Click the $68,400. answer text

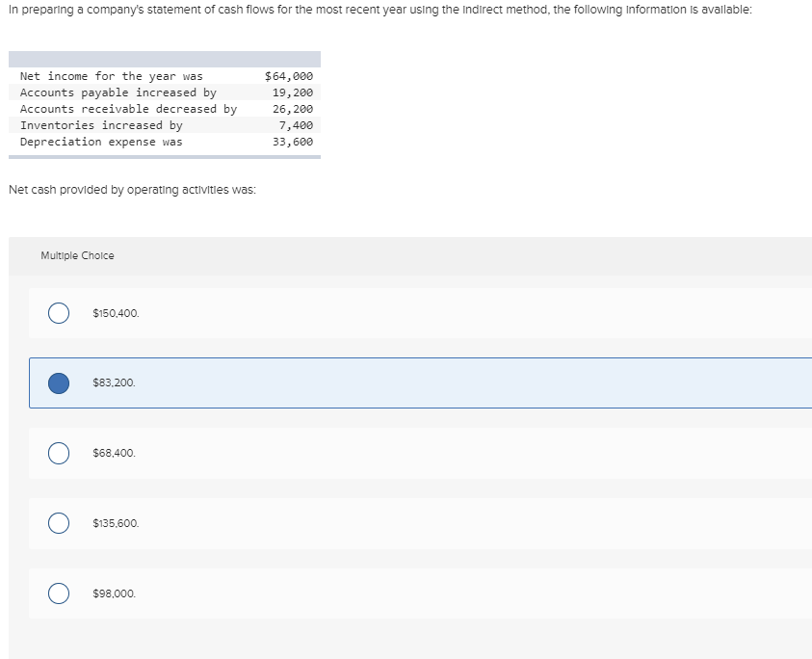(114, 454)
